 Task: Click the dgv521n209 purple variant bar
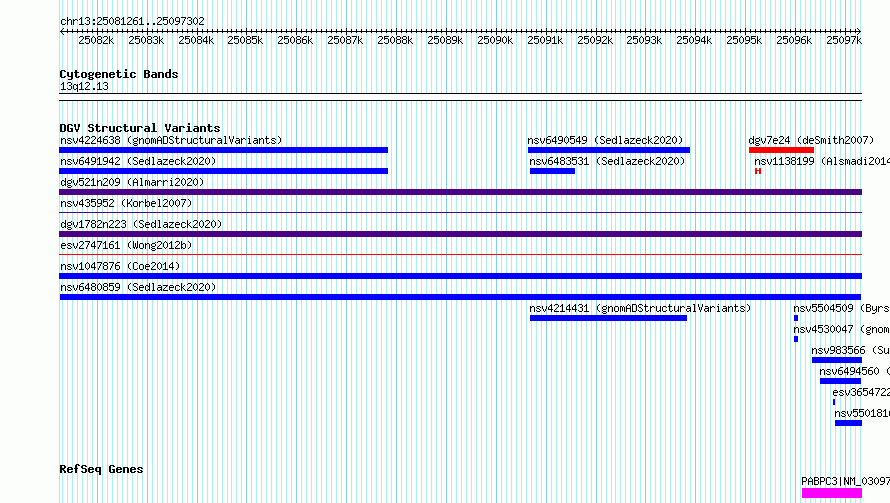point(460,192)
